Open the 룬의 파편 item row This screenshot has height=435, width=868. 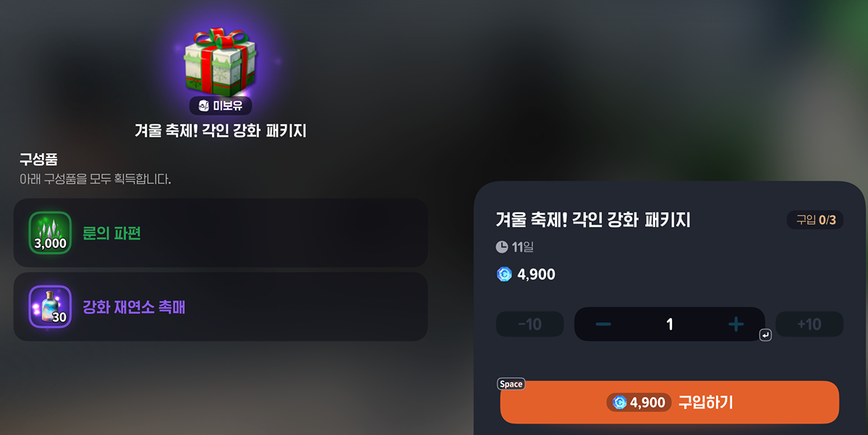click(221, 233)
